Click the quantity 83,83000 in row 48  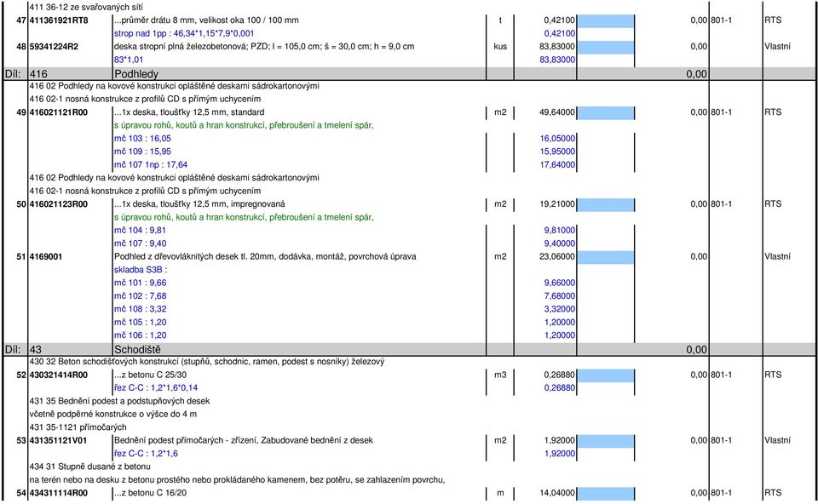click(557, 46)
